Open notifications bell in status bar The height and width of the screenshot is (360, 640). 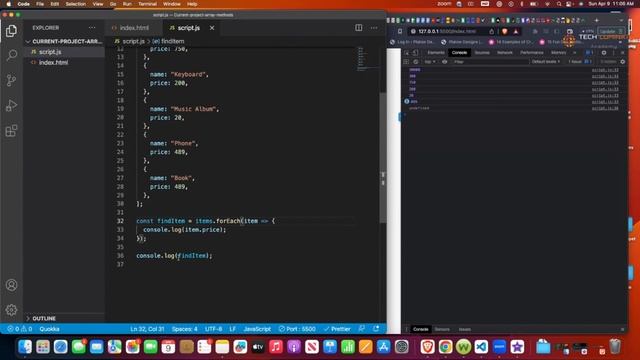[x=376, y=329]
